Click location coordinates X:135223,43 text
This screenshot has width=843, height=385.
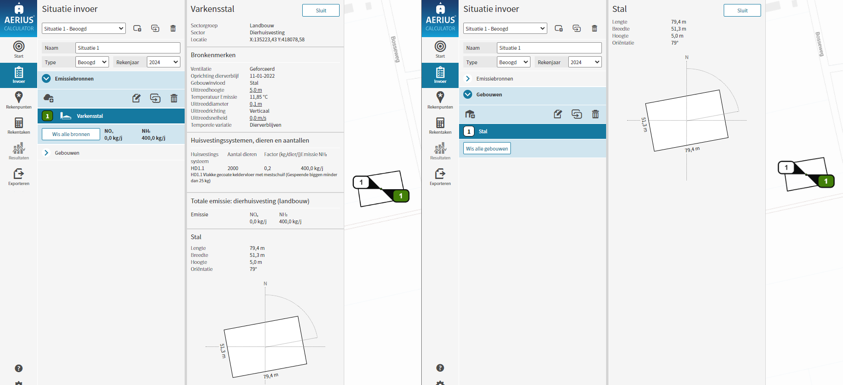pyautogui.click(x=277, y=39)
